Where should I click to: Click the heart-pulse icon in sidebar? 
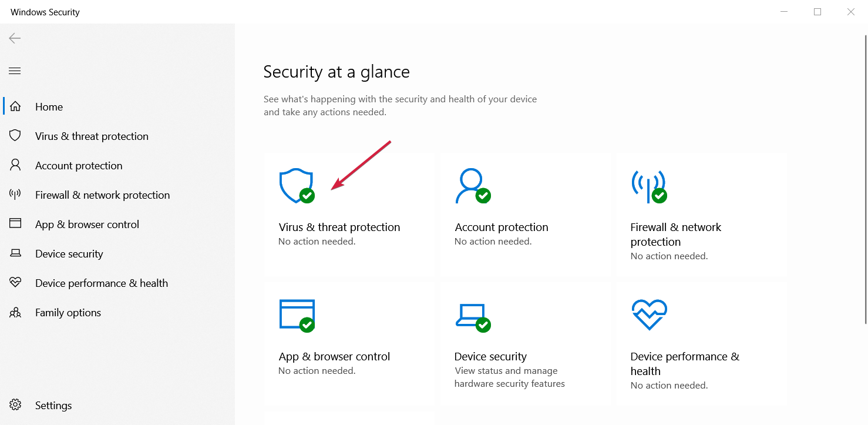(x=15, y=283)
